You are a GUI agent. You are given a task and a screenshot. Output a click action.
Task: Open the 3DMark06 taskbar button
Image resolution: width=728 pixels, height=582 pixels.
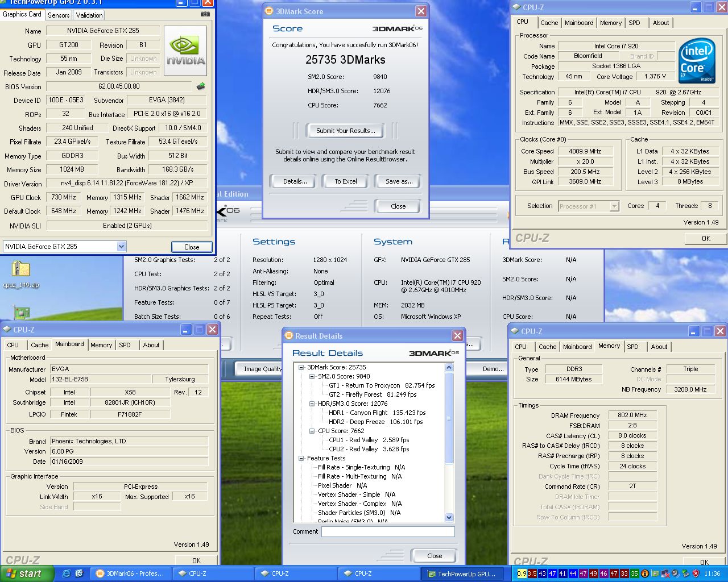(131, 573)
